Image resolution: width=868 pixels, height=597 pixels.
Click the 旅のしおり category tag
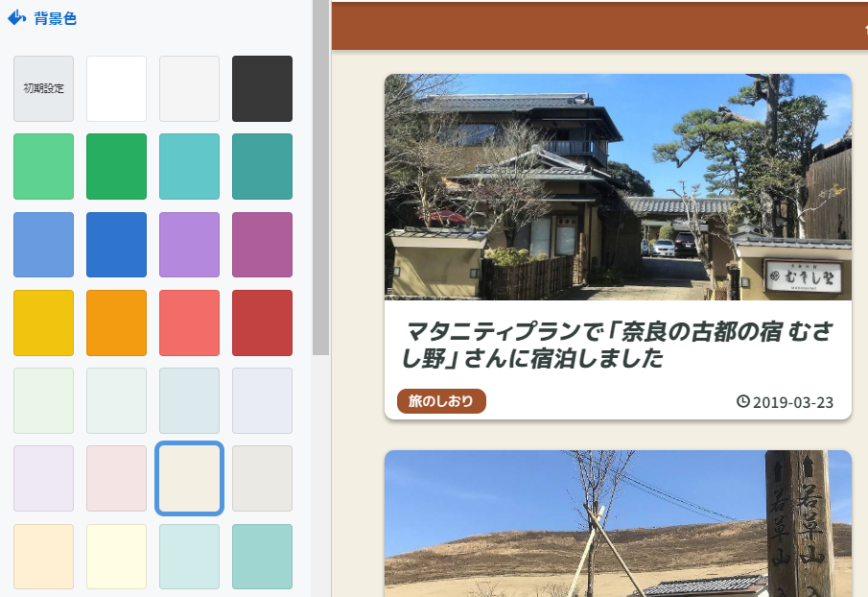tap(440, 402)
